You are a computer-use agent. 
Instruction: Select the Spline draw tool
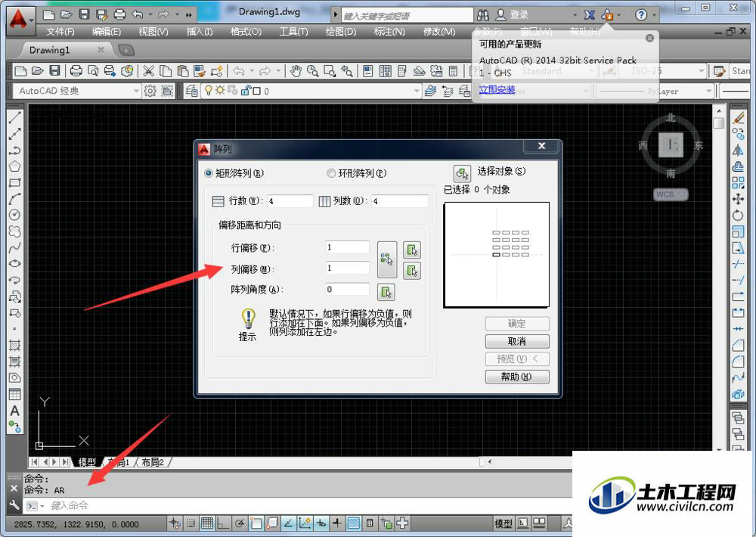point(15,247)
